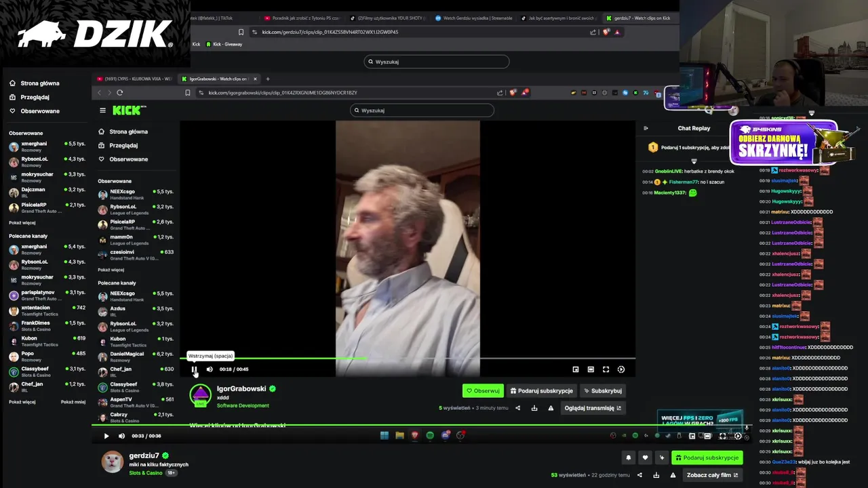Expand chat banner arrow below gift message
The width and height of the screenshot is (868, 488).
pos(694,161)
